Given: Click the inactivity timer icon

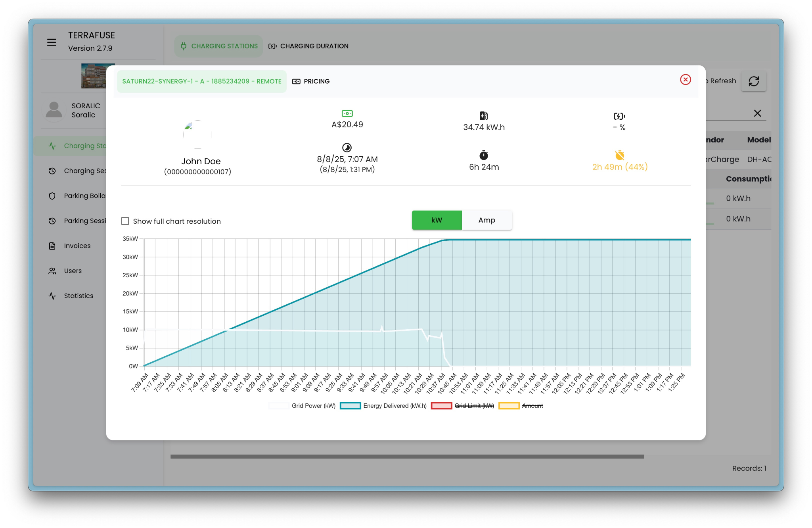Looking at the screenshot, I should tap(619, 155).
